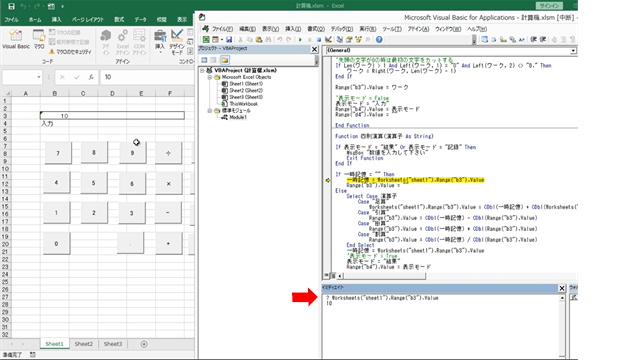
Task: Click the fx insert function icon
Action: tap(91, 77)
